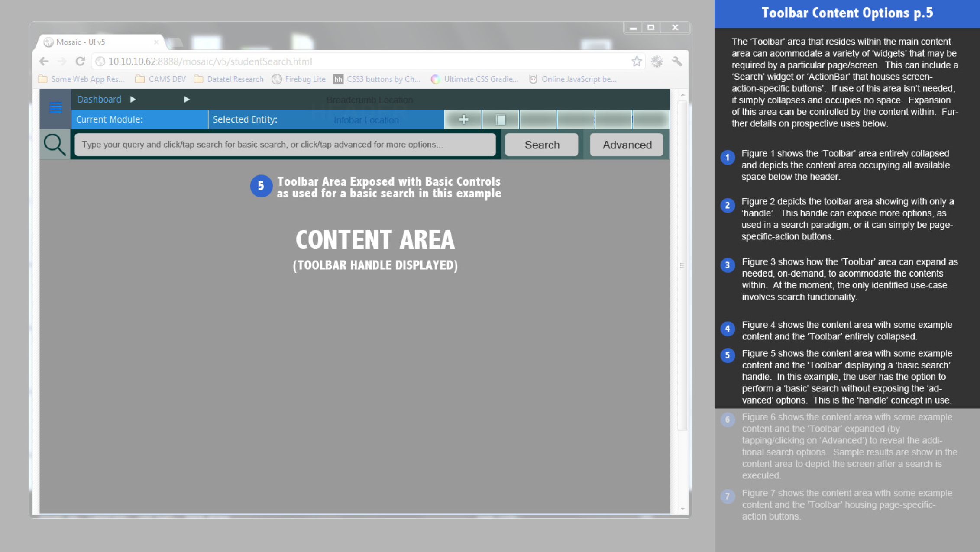Screen dimensions: 980x552
Task: Click the magnifying glass search icon
Action: pos(55,145)
